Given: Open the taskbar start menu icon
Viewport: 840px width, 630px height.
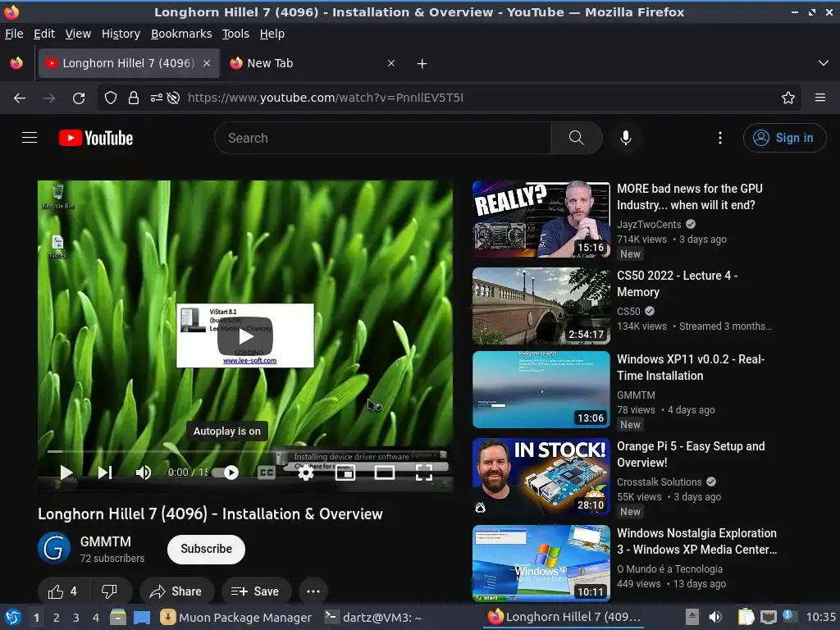Looking at the screenshot, I should 13,617.
